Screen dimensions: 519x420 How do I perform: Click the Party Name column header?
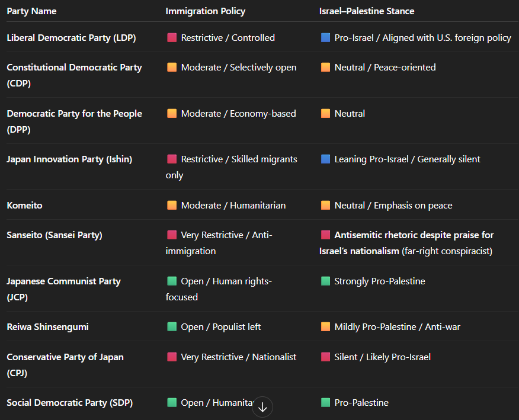[31, 11]
